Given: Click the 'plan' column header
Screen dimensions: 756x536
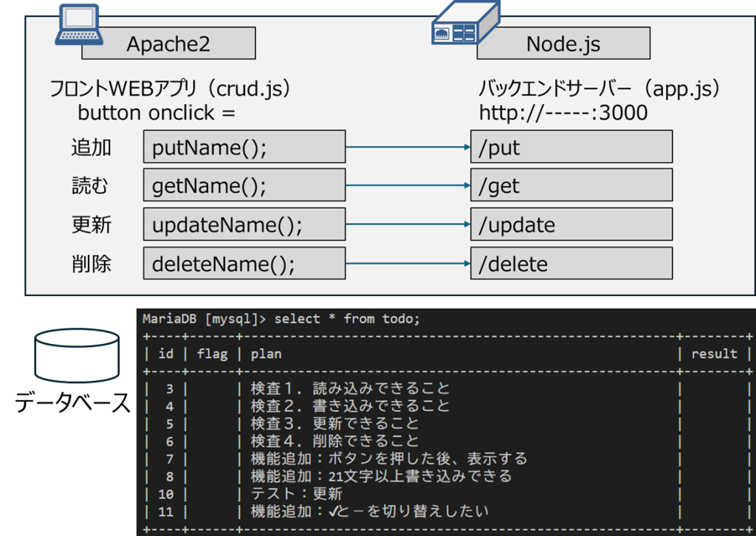Looking at the screenshot, I should coord(266,354).
